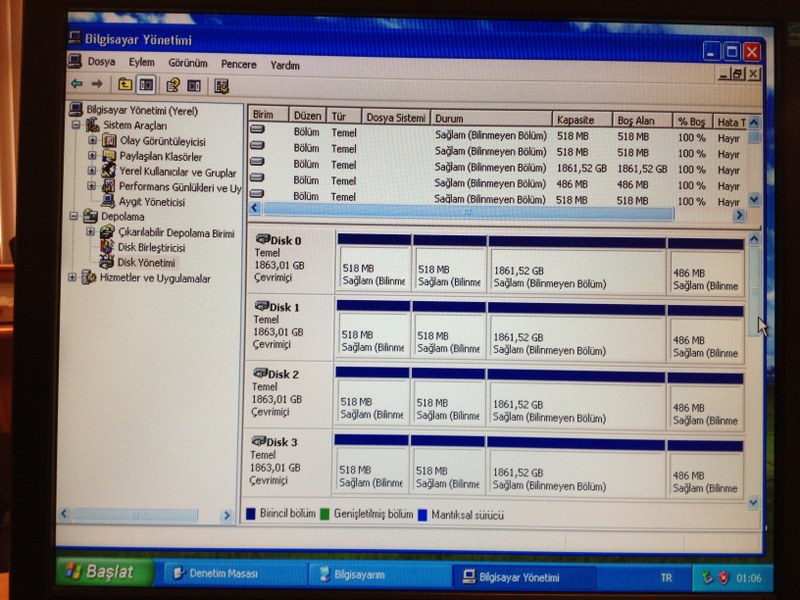Click the Mantıksal sürücü legend swatch
Screen dimensions: 800x600
(422, 515)
